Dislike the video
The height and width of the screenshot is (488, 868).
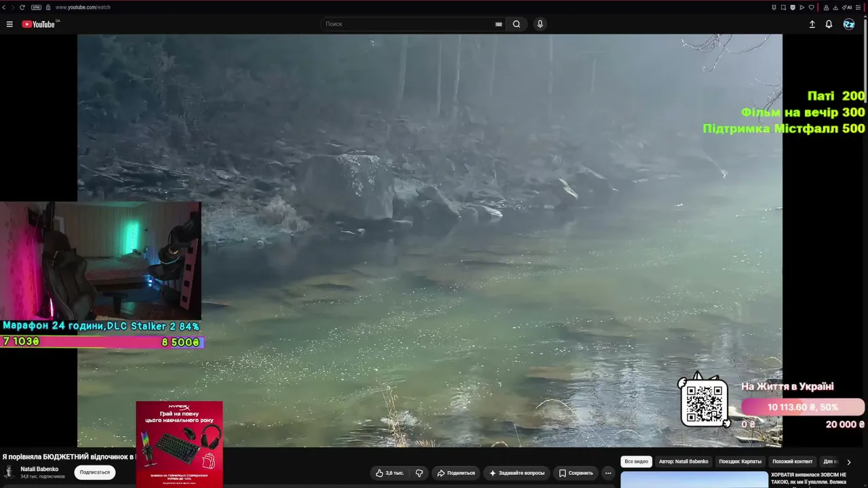click(x=419, y=473)
